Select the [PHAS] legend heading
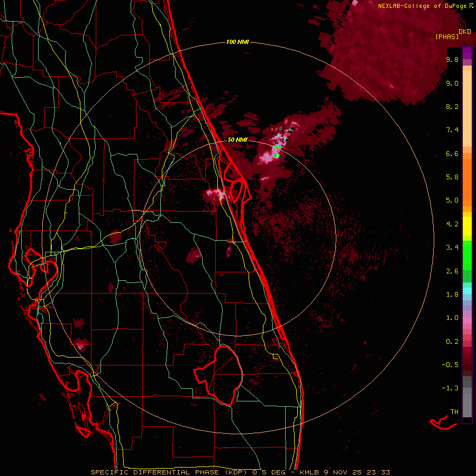 coord(447,36)
